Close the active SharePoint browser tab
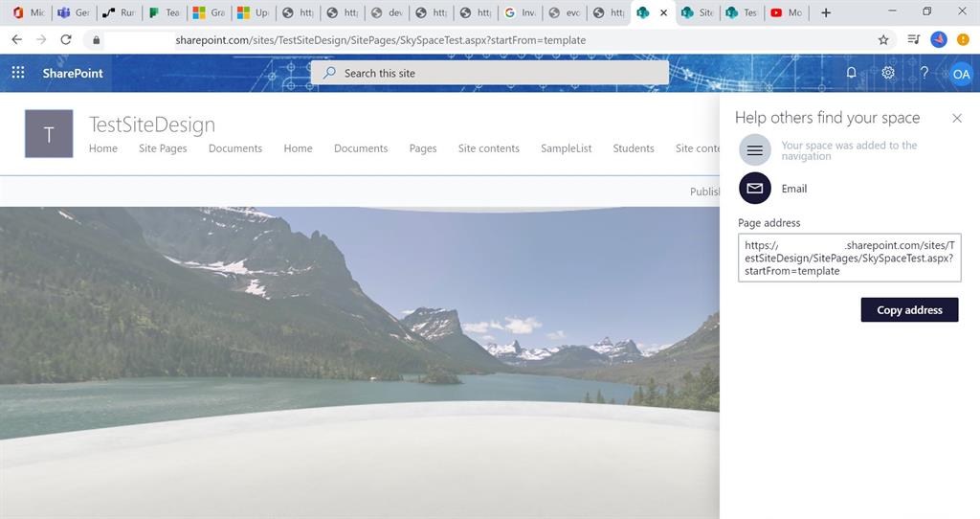The height and width of the screenshot is (519, 980). tap(664, 12)
